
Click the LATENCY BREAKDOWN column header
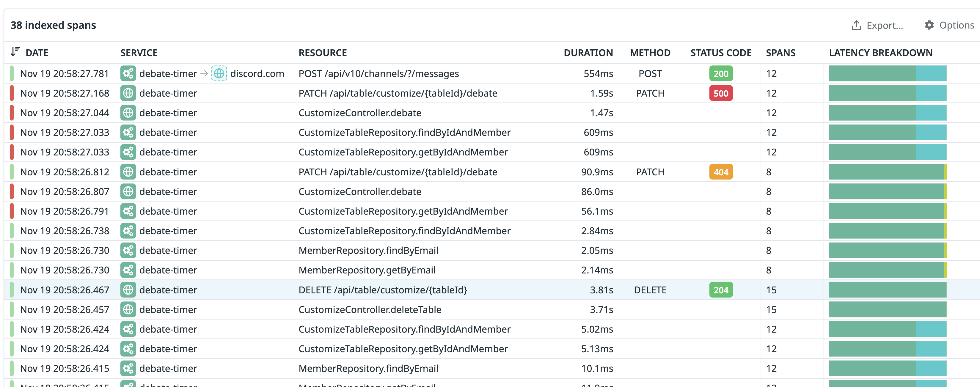point(880,53)
